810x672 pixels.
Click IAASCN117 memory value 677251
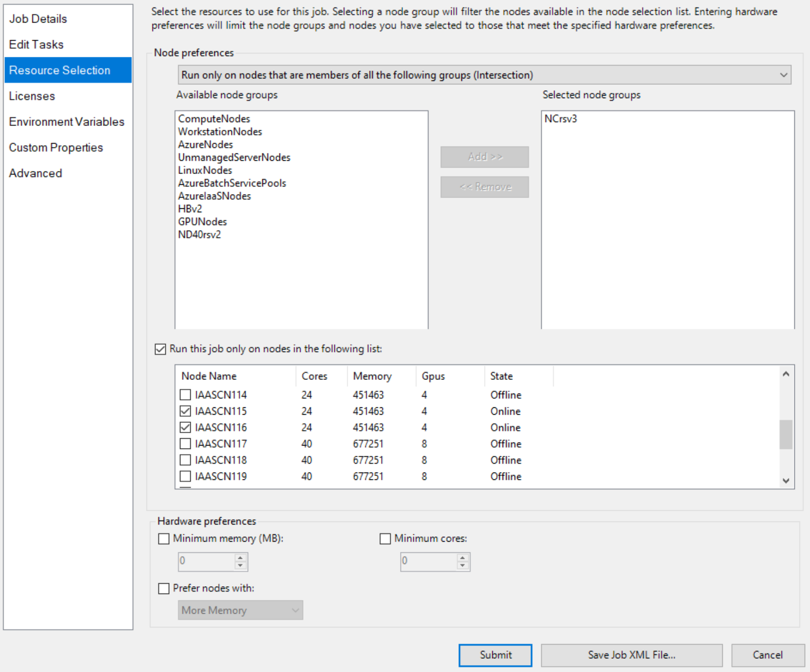point(368,444)
